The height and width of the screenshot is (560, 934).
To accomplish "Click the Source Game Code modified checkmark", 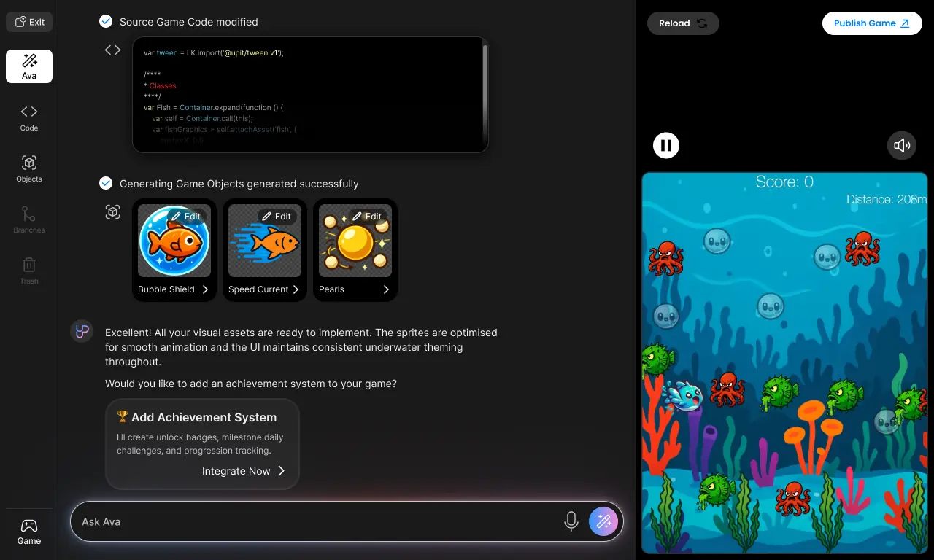I will pos(106,21).
